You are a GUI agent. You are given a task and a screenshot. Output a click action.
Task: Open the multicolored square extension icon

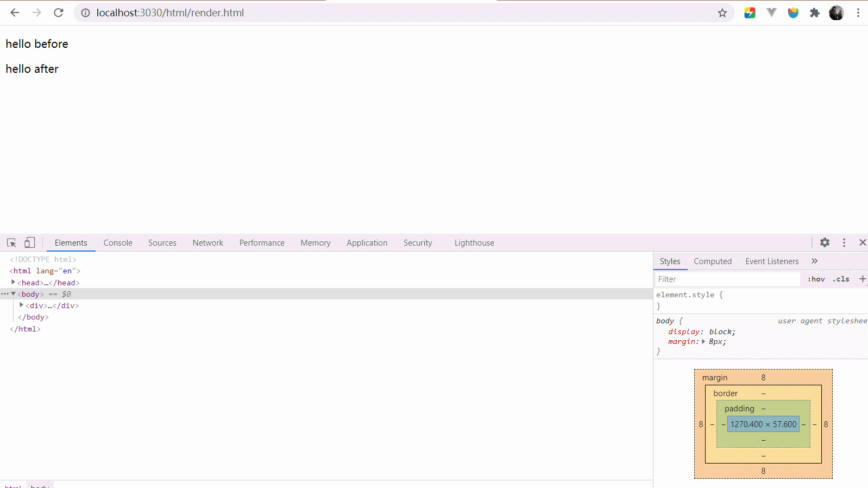click(x=750, y=13)
